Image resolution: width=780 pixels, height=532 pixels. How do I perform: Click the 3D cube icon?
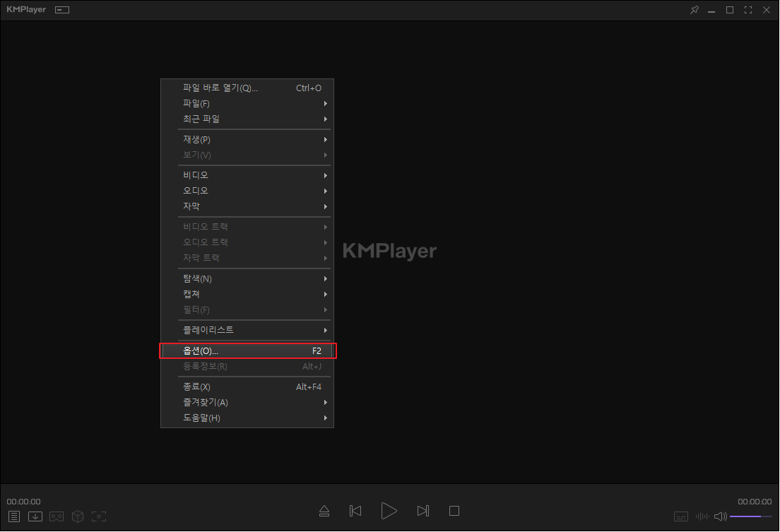[x=78, y=516]
